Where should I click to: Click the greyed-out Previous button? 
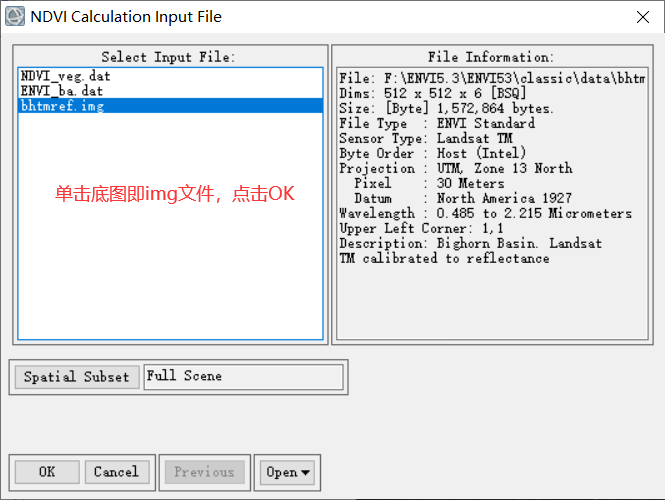[x=204, y=472]
